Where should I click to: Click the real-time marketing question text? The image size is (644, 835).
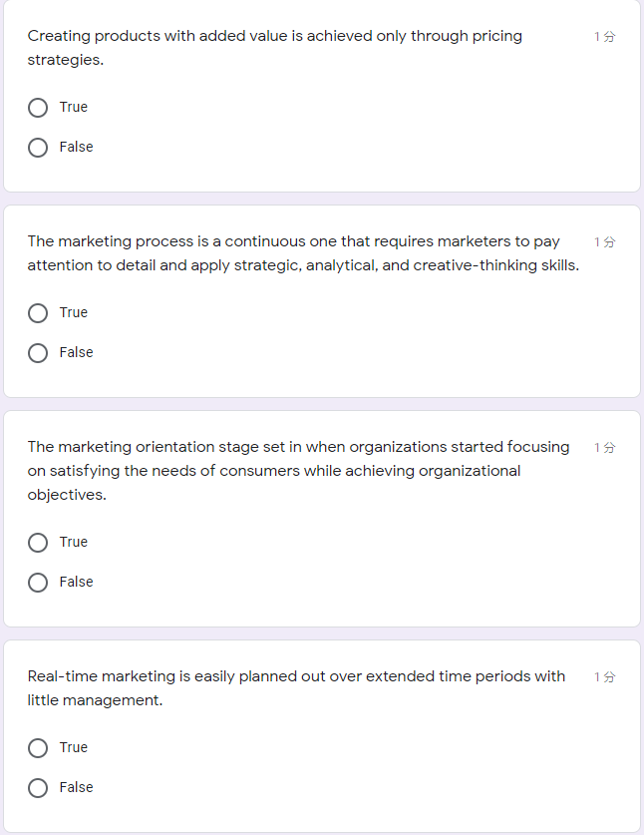294,687
